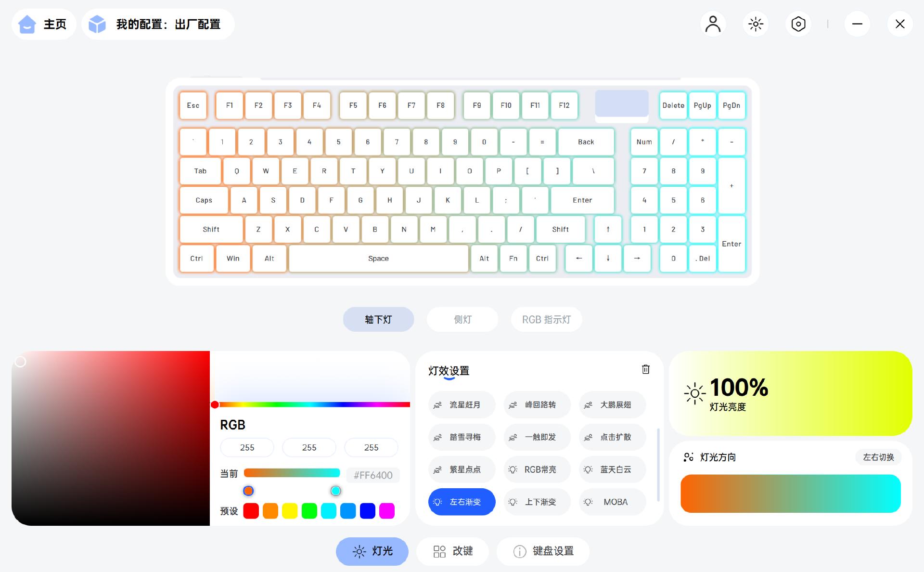Click the 我的配置 cube icon
The height and width of the screenshot is (572, 924).
click(x=97, y=24)
